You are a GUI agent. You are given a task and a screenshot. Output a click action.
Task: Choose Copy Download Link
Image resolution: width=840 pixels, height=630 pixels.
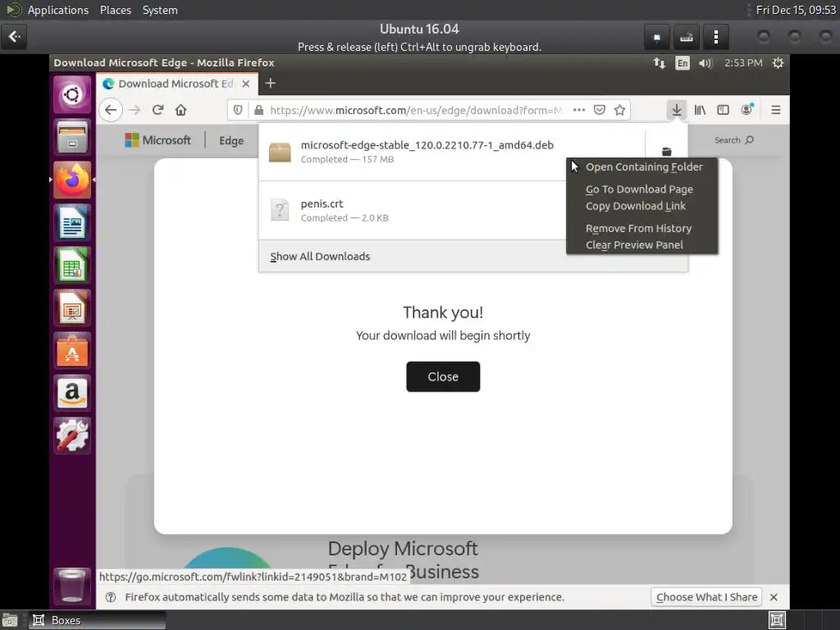point(636,206)
